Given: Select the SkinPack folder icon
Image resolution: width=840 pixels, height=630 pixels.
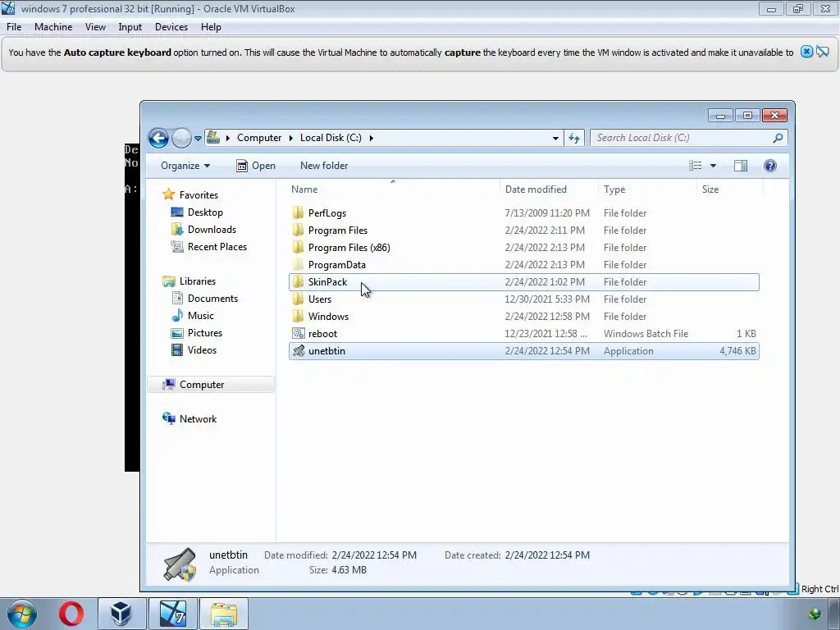Looking at the screenshot, I should [298, 282].
